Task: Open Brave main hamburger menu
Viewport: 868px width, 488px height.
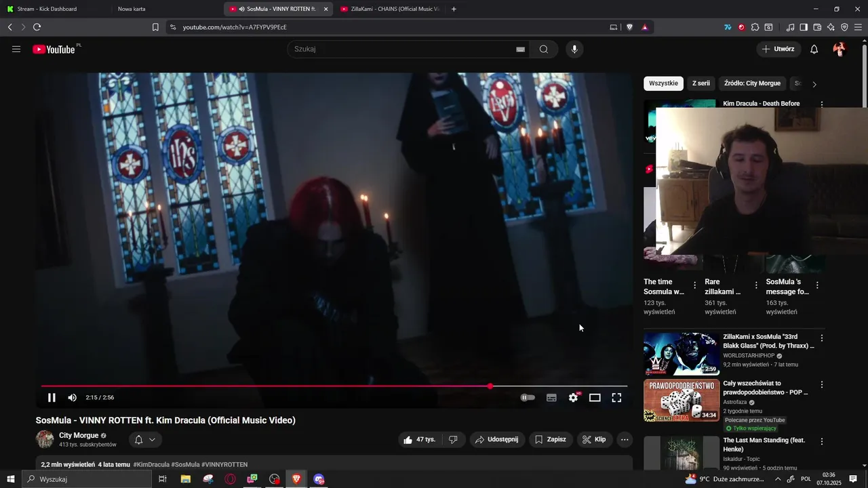Action: [858, 27]
